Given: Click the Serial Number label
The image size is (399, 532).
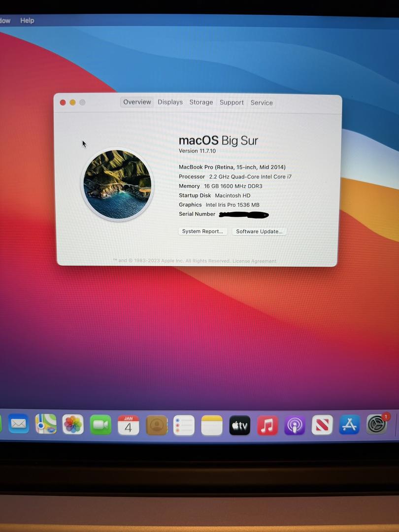Looking at the screenshot, I should click(x=197, y=214).
